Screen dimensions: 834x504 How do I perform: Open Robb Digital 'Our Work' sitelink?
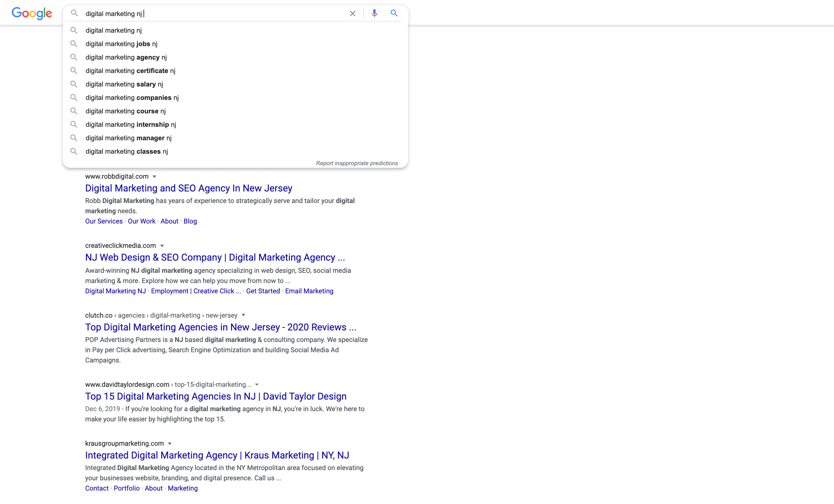[x=142, y=221]
